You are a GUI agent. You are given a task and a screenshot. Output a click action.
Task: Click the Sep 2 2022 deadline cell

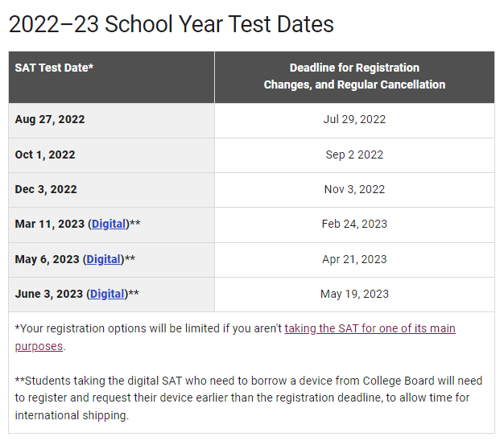click(354, 155)
